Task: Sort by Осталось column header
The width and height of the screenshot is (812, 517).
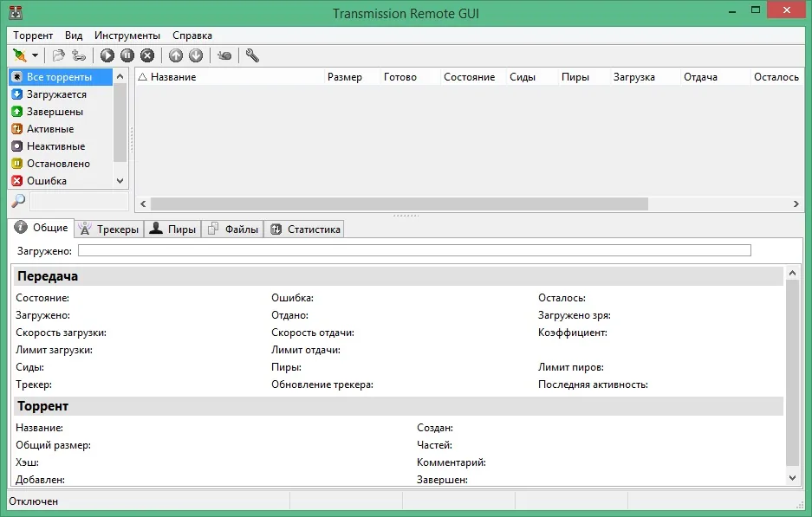Action: click(x=778, y=76)
